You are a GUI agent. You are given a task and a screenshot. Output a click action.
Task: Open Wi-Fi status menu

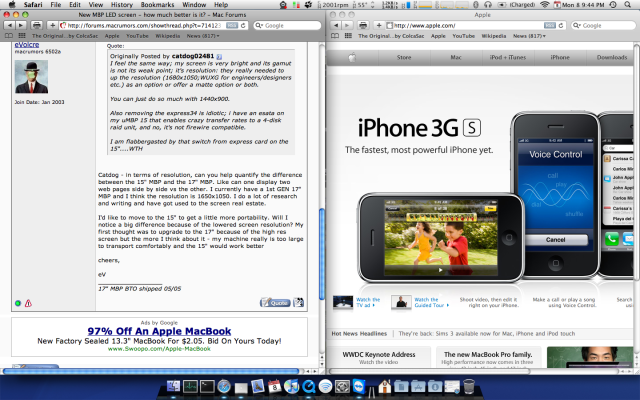click(x=544, y=5)
